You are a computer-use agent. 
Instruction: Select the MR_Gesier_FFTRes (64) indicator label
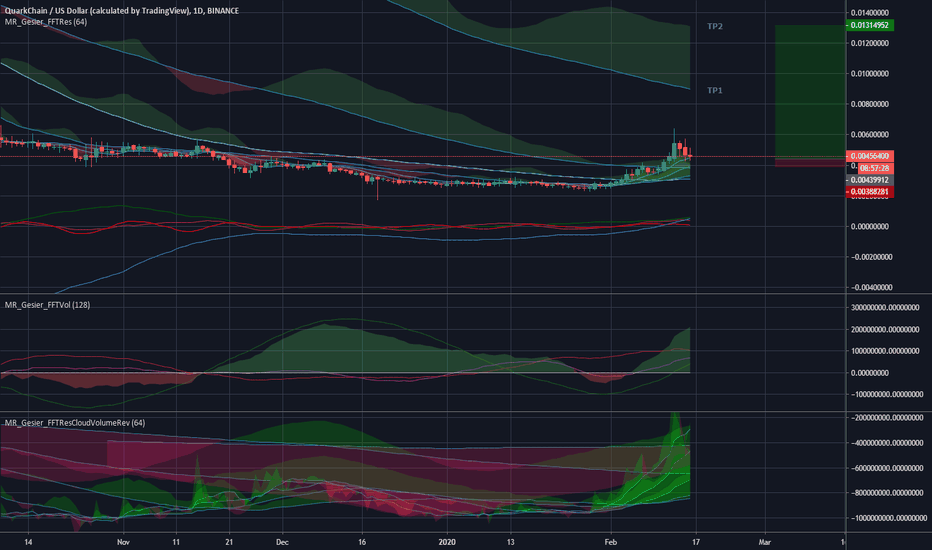(46, 22)
